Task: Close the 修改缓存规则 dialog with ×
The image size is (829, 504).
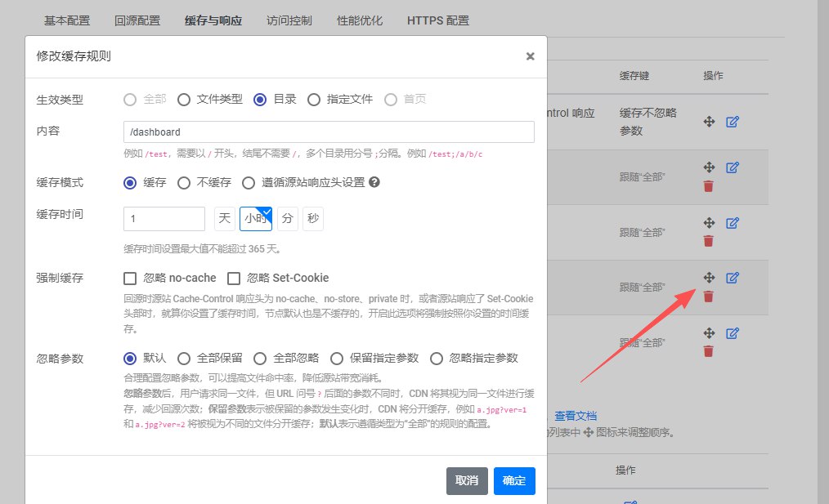Action: (x=530, y=56)
